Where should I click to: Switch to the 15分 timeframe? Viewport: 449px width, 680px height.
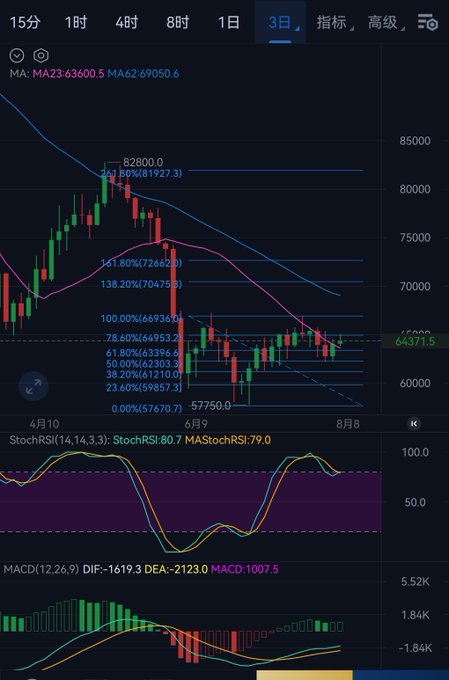pyautogui.click(x=25, y=23)
